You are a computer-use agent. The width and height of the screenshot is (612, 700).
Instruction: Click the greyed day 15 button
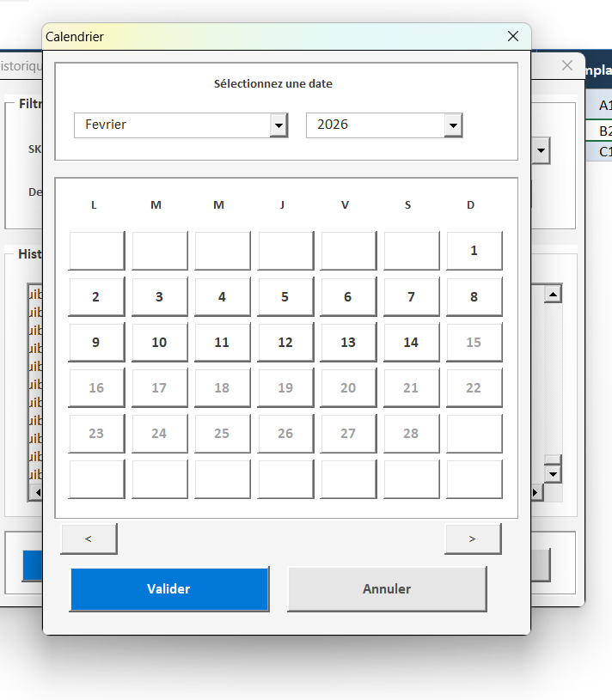474,342
